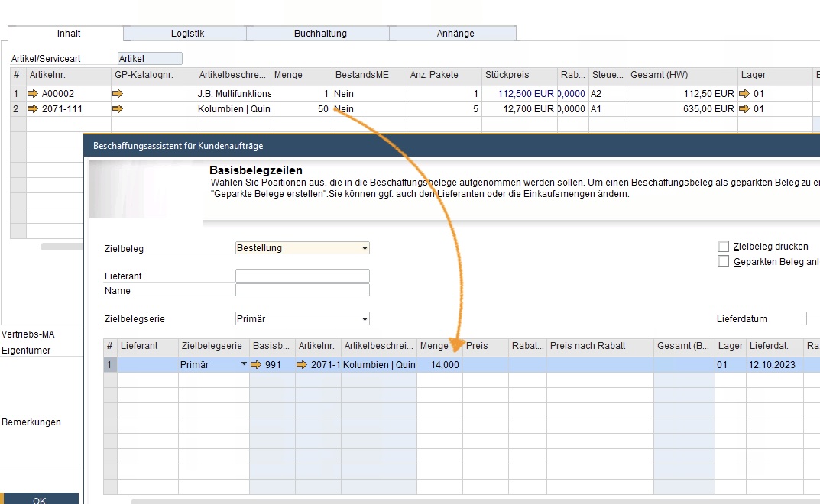This screenshot has width=820, height=504.
Task: Open the Zielbeleg dropdown showing Bestellung
Action: coord(365,248)
